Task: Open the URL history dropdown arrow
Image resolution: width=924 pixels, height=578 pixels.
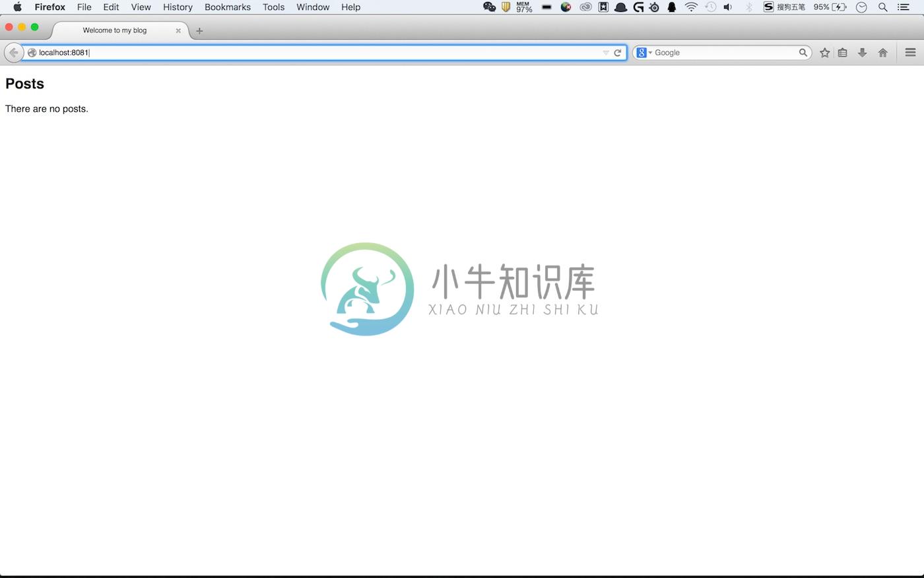Action: (606, 53)
